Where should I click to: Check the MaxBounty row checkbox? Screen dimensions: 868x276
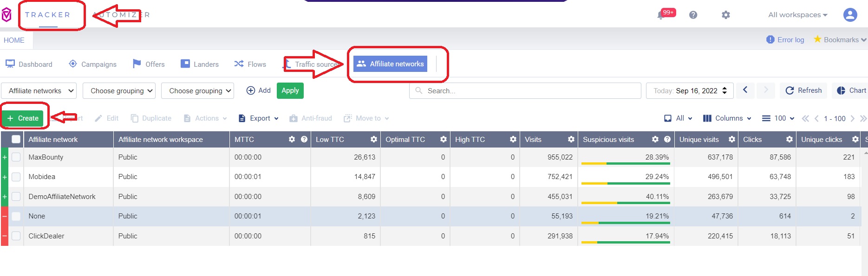[x=16, y=157]
